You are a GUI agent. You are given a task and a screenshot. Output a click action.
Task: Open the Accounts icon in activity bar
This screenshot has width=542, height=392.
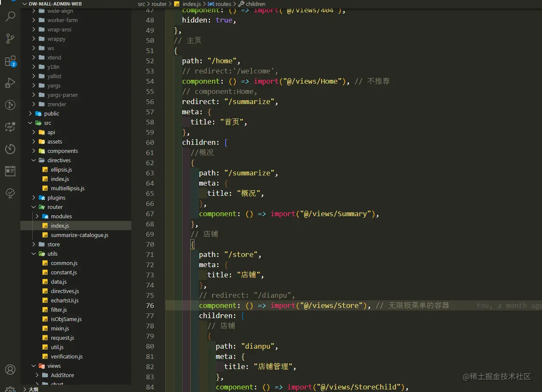[x=10, y=369]
